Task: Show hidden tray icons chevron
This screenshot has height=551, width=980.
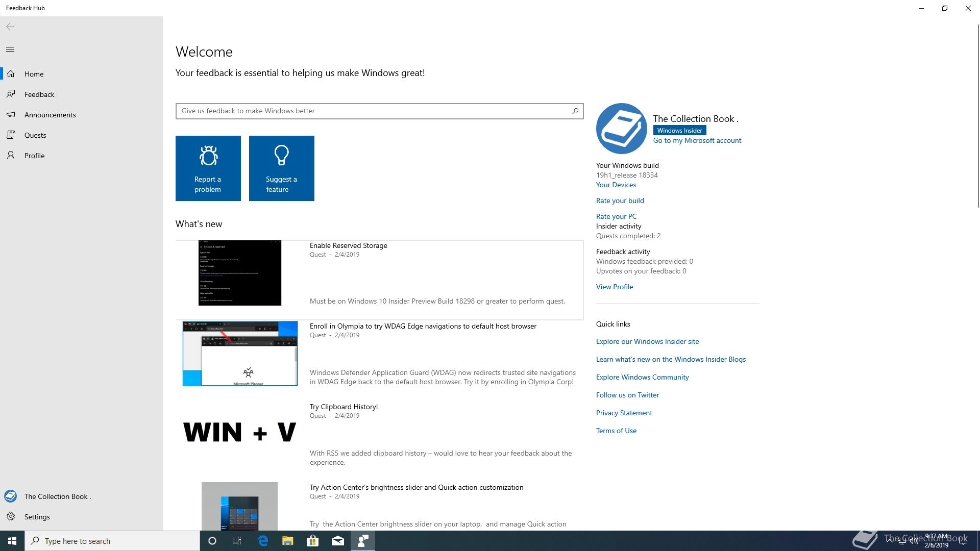Action: (890, 541)
